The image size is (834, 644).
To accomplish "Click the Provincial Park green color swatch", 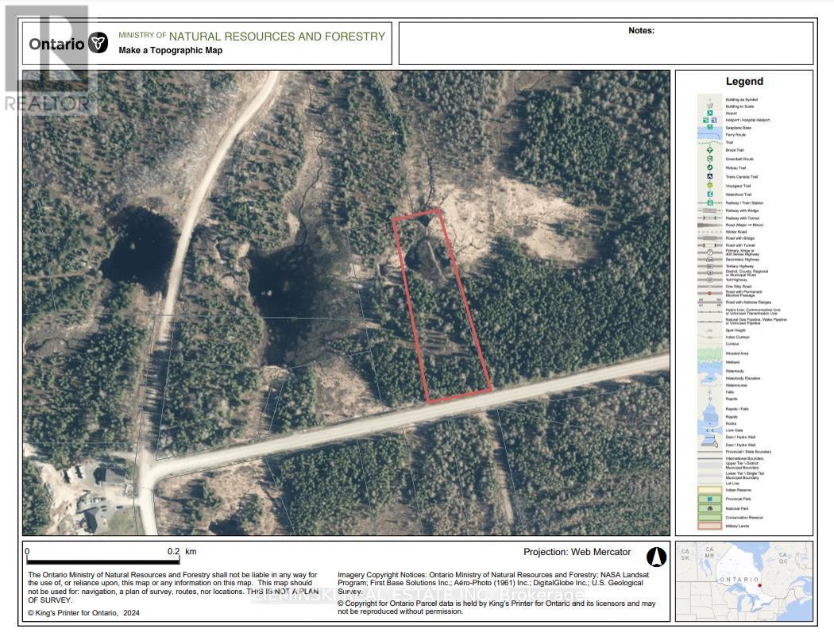I will pyautogui.click(x=709, y=499).
